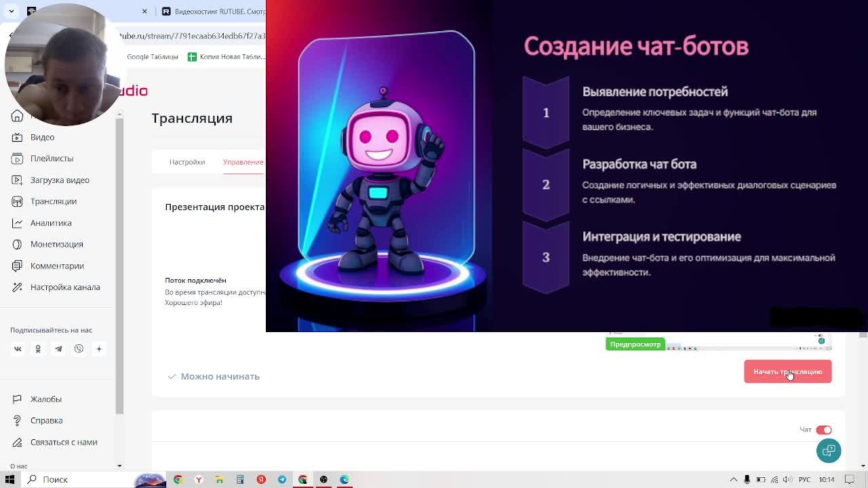Click the sidebar scroll-down arrow

(x=119, y=466)
